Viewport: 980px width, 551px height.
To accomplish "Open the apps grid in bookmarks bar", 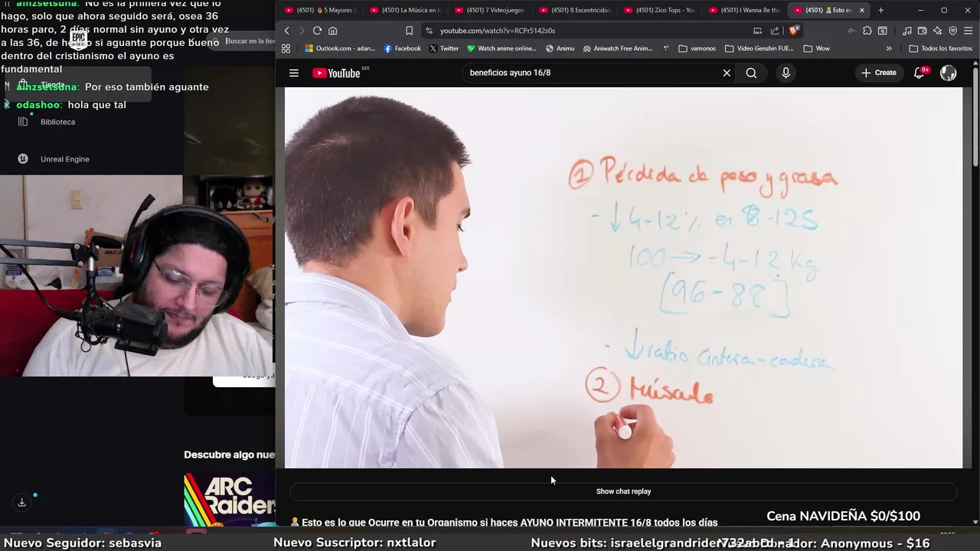I will coord(286,48).
